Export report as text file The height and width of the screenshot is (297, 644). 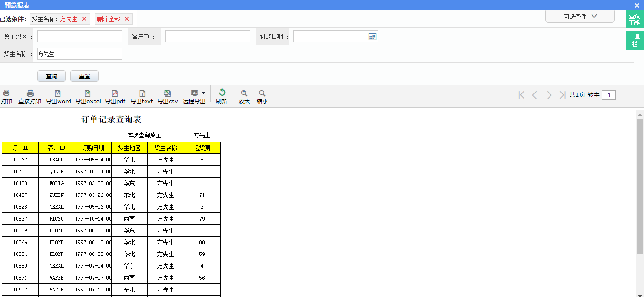(x=142, y=93)
